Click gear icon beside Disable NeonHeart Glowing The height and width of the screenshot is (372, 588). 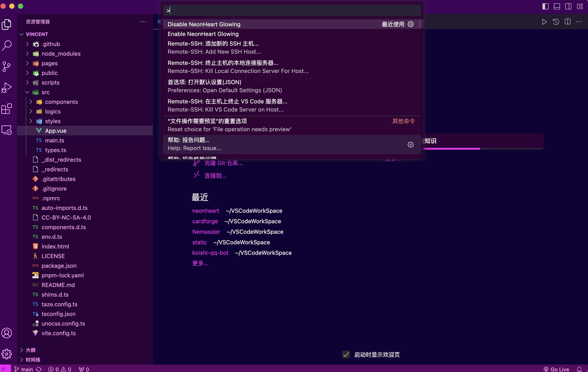click(411, 24)
